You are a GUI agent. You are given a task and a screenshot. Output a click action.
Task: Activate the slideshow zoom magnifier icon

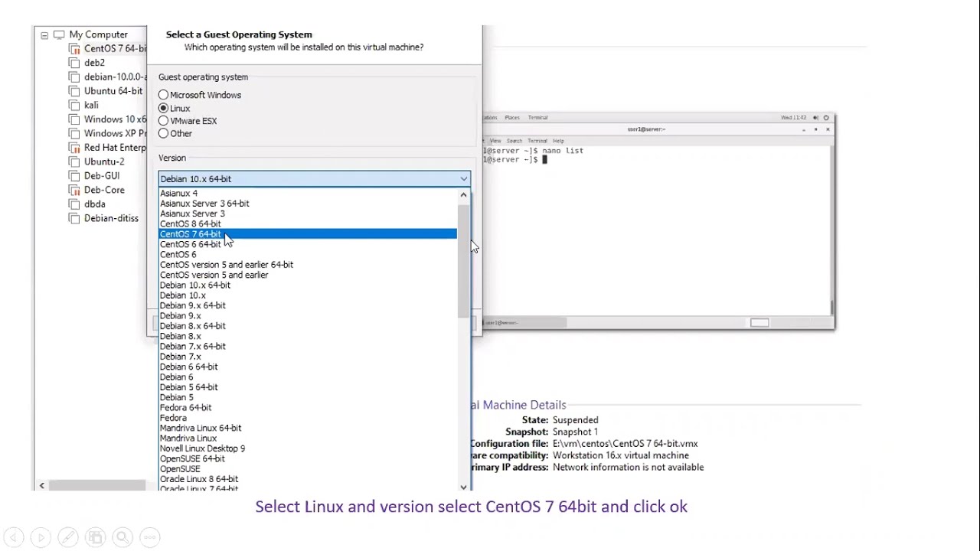[122, 537]
